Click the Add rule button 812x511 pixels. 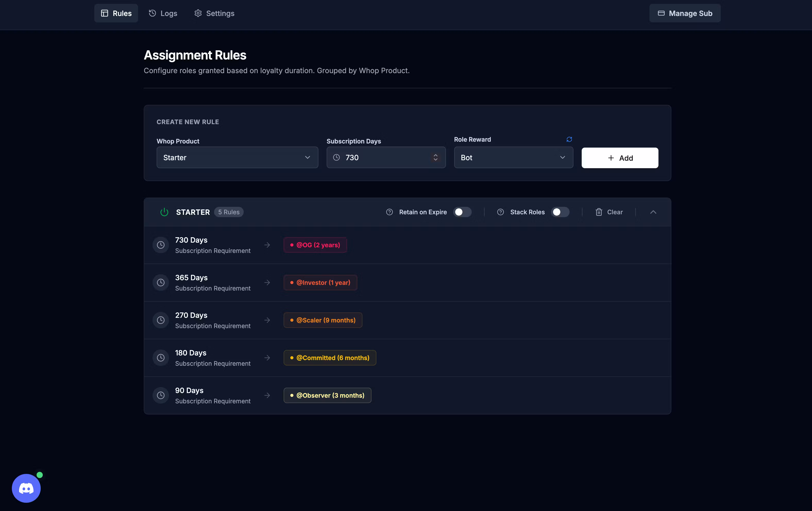620,158
